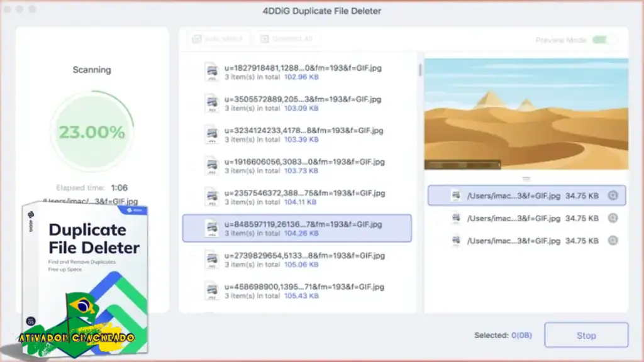Screen dimensions: 644x362
Task: Click the Selected: 0(0B) counter
Action: click(x=503, y=336)
